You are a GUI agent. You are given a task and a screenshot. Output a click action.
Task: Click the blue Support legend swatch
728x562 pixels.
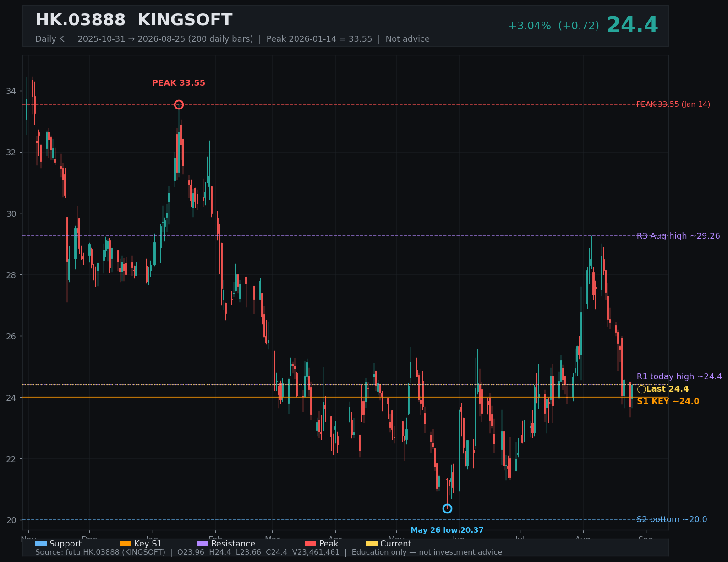coord(41,544)
